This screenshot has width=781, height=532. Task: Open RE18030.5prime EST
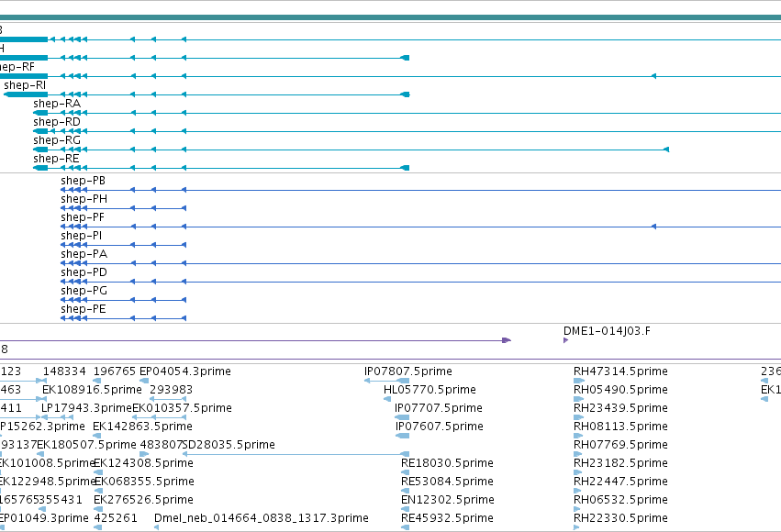447,463
